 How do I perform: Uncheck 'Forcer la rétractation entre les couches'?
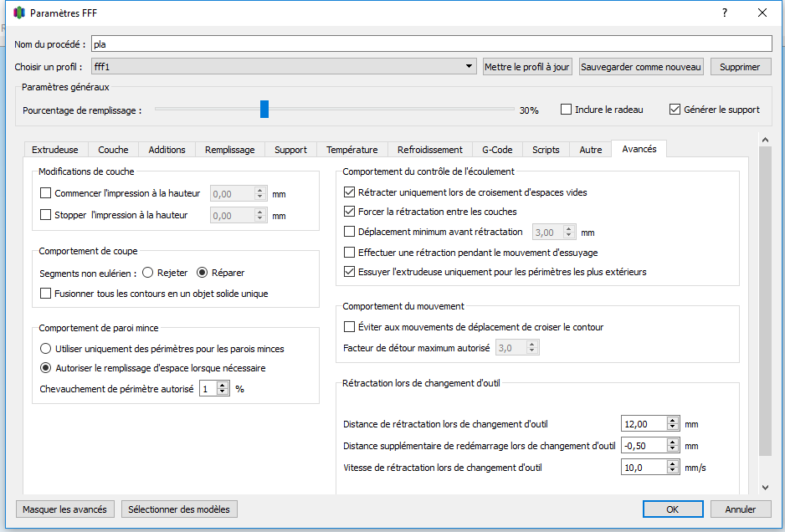coord(349,211)
